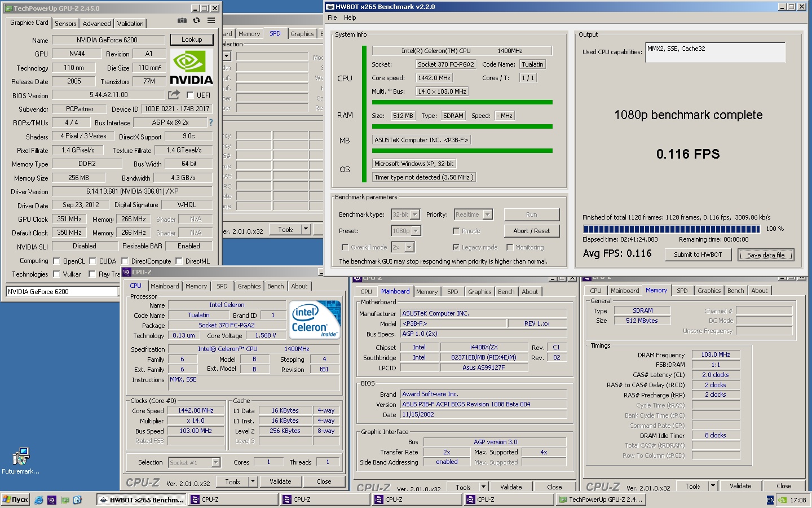Toggle the UEFI checkbox in GPU-Z
812x508 pixels.
[x=190, y=95]
